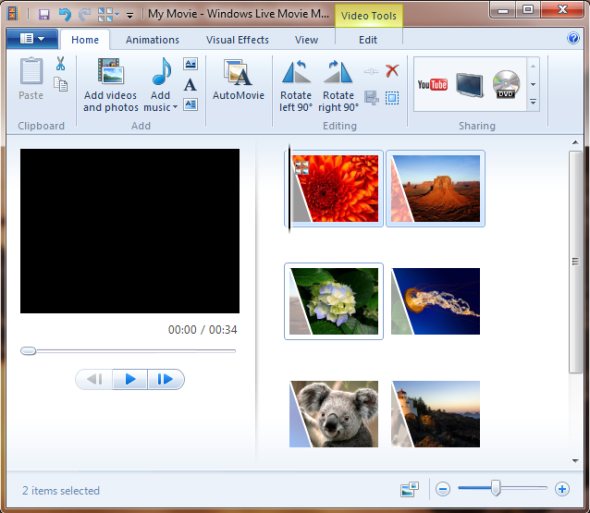590x513 pixels.
Task: Click the greyed Split tool icon
Action: pyautogui.click(x=371, y=71)
